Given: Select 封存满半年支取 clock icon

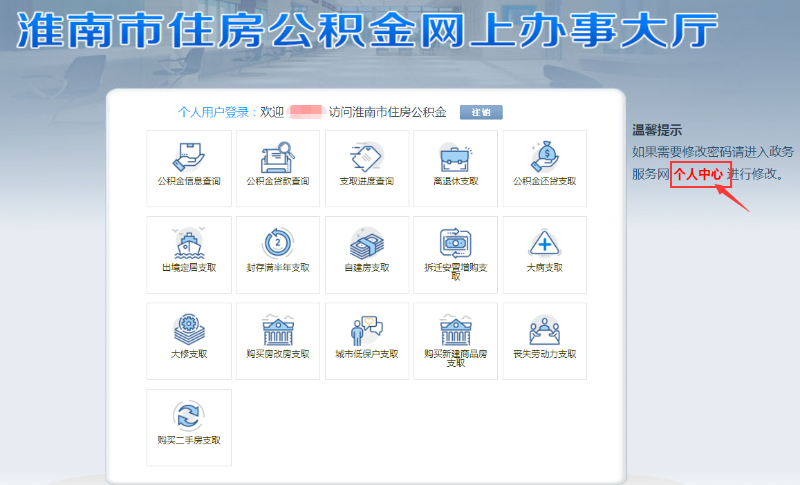Looking at the screenshot, I should coord(277,244).
